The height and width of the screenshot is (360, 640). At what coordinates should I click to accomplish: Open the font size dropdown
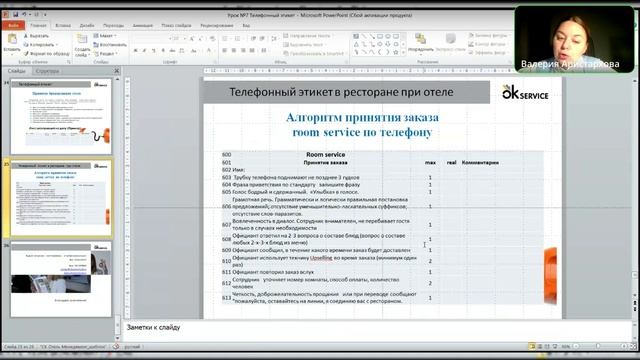click(x=184, y=39)
